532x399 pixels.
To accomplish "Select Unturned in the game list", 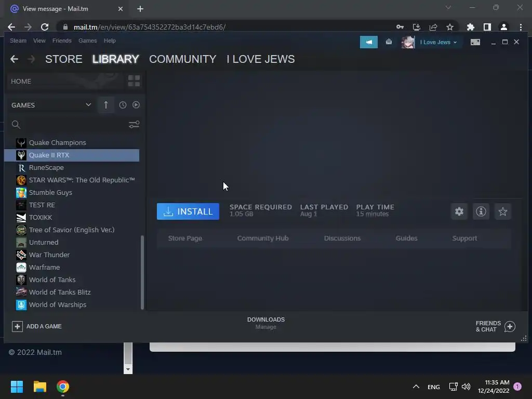I will pos(72,242).
